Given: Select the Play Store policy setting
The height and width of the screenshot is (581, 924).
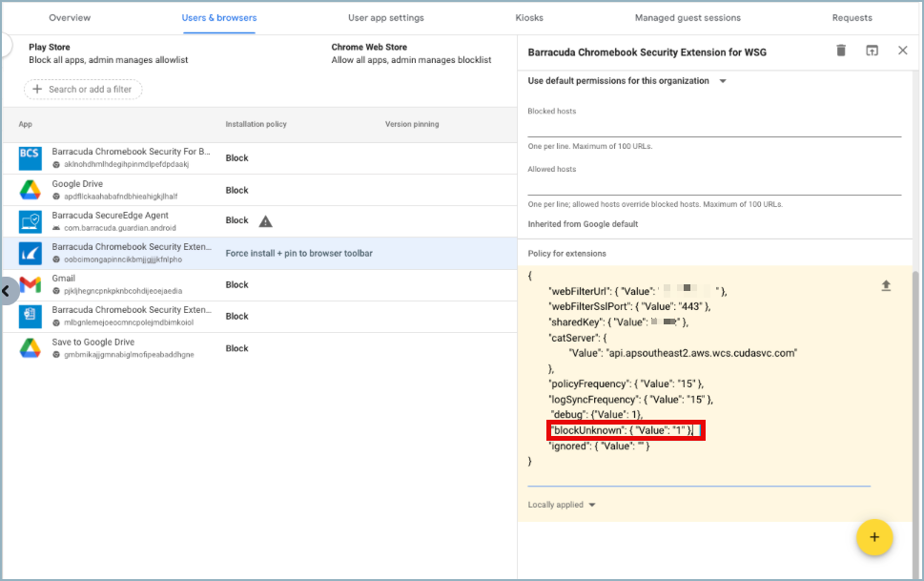Looking at the screenshot, I should tap(109, 53).
